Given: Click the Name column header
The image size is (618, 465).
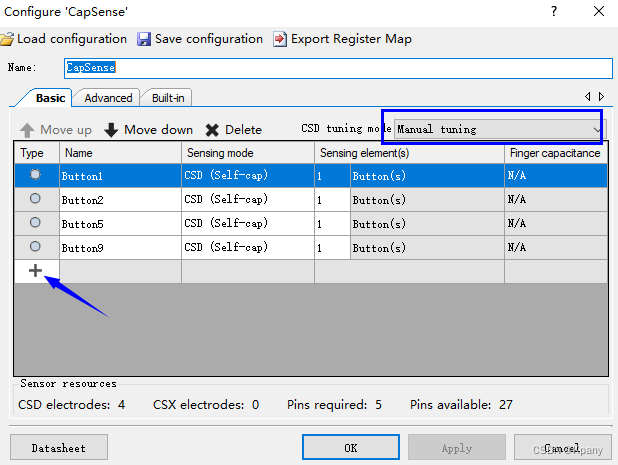Looking at the screenshot, I should (x=120, y=153).
